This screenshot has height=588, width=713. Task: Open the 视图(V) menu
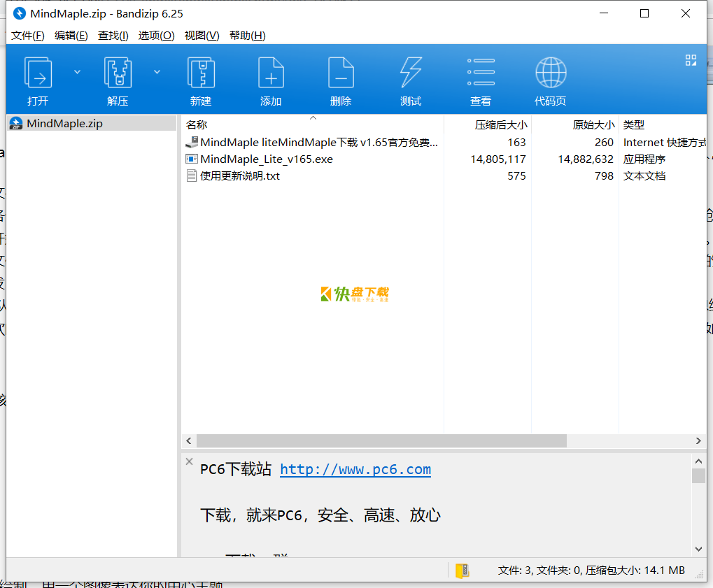(202, 36)
